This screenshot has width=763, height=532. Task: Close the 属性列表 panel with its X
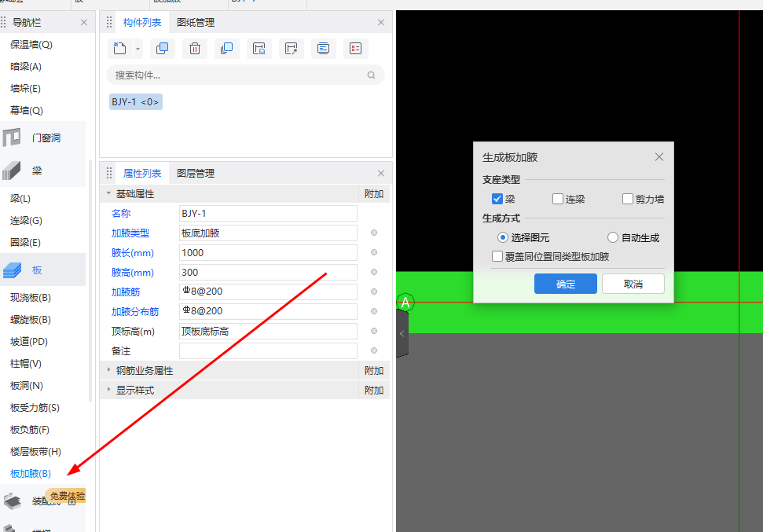point(381,174)
